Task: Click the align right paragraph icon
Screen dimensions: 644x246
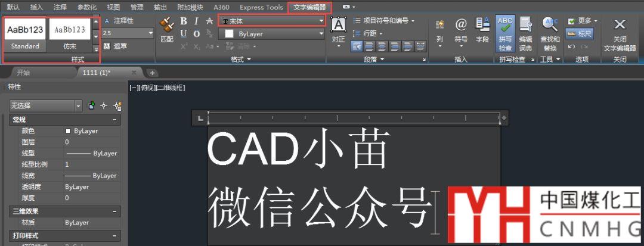Action: tap(395, 46)
